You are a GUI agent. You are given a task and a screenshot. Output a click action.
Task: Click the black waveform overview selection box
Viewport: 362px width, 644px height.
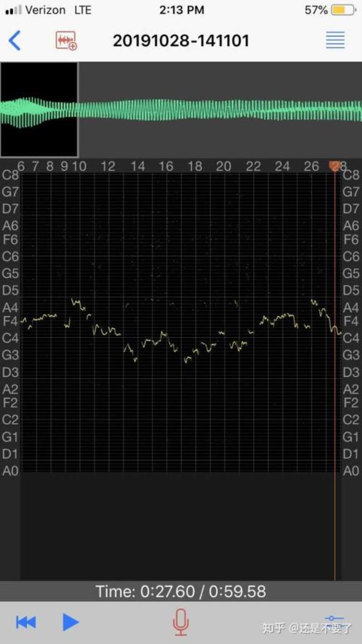tap(39, 110)
